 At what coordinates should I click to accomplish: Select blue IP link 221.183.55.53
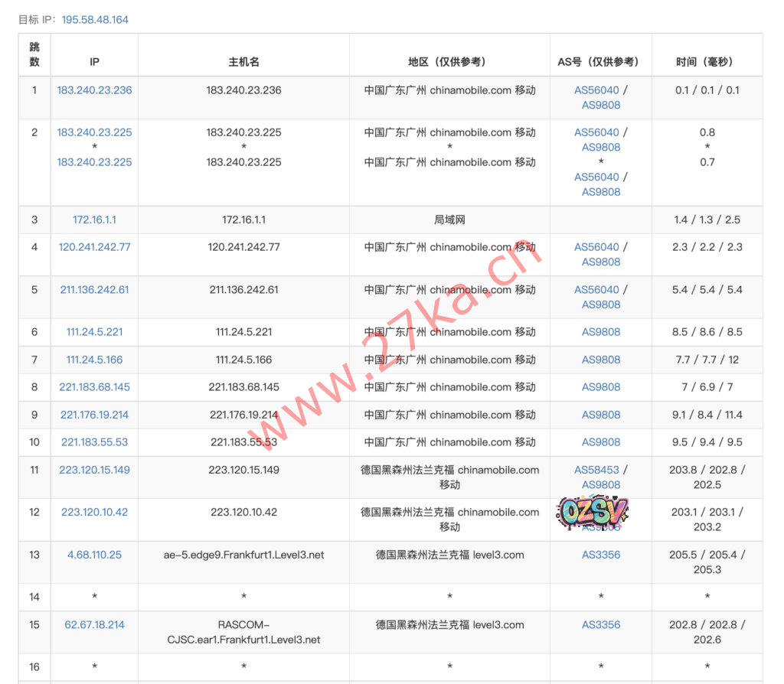pos(94,442)
